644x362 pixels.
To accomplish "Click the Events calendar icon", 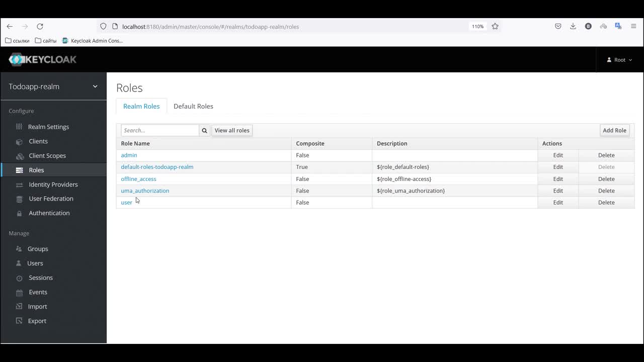I will tap(19, 292).
